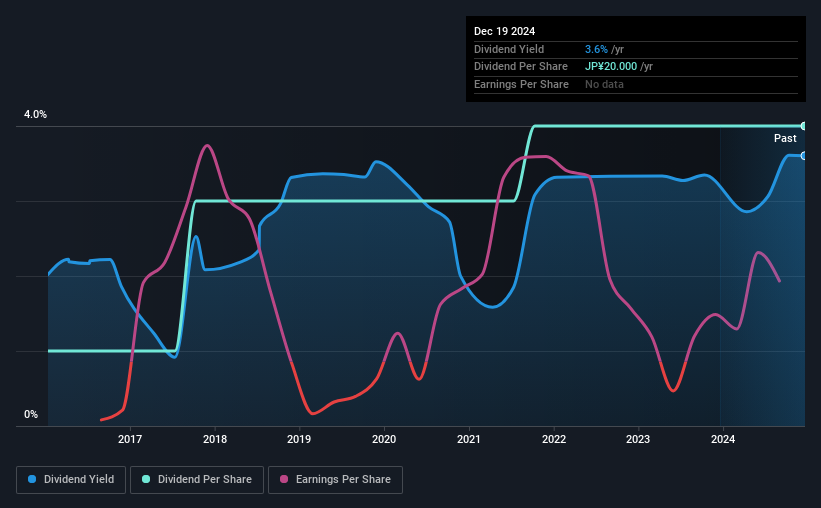Select the 2018 x-axis label
This screenshot has height=508, width=821.
click(215, 439)
